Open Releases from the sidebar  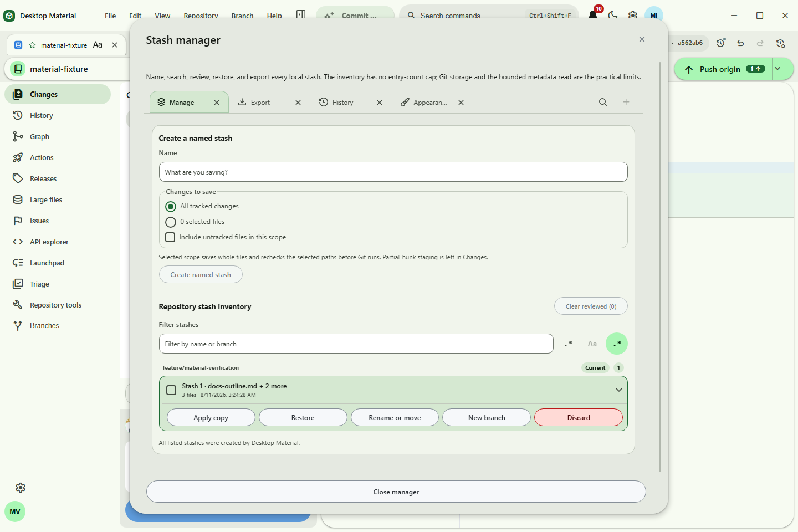pos(58,178)
